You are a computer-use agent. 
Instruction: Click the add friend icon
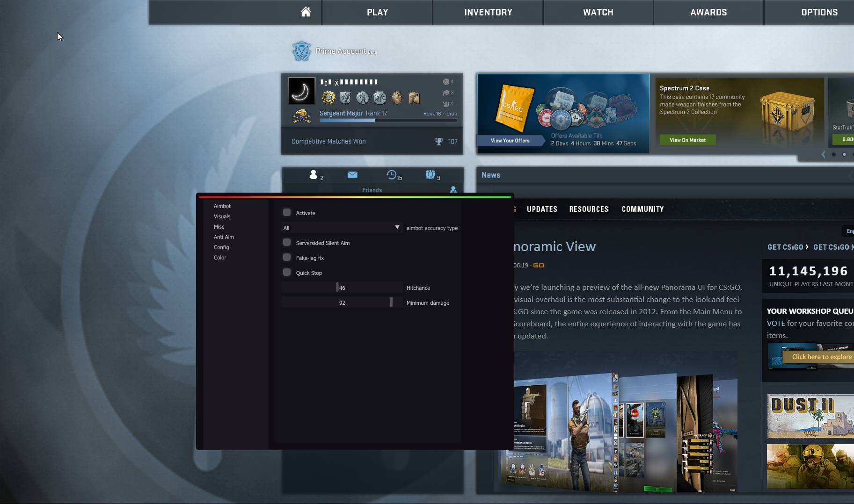pyautogui.click(x=453, y=189)
